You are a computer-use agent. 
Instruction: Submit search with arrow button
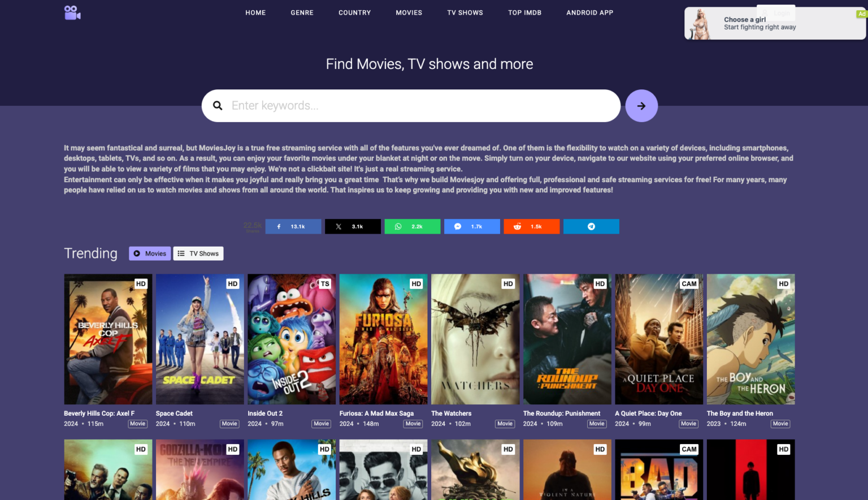(x=641, y=106)
